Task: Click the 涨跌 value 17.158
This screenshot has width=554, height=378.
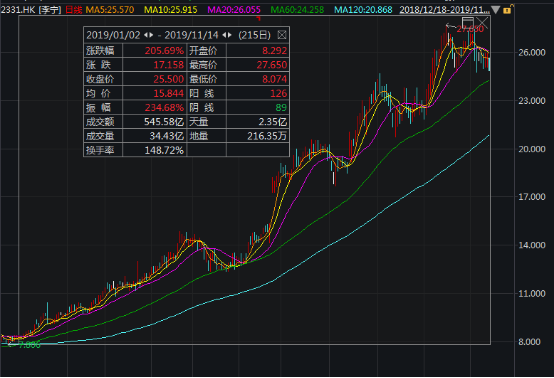Action: click(169, 65)
